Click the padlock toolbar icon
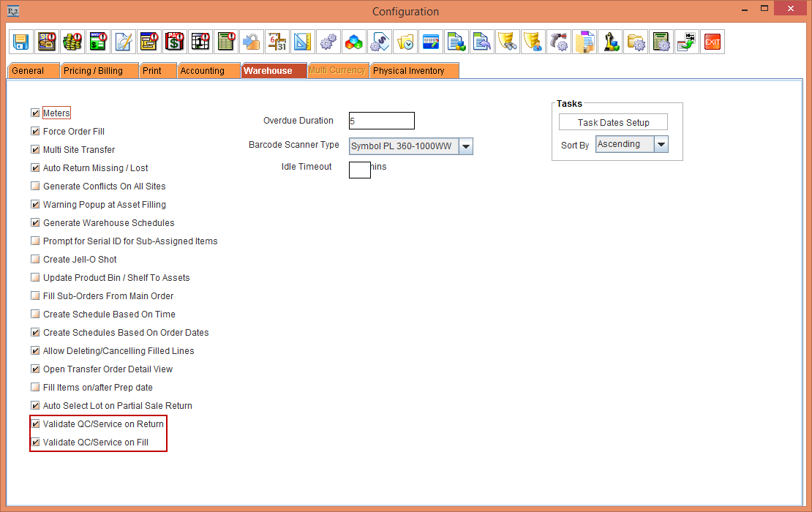Viewport: 812px width, 512px height. click(x=251, y=42)
